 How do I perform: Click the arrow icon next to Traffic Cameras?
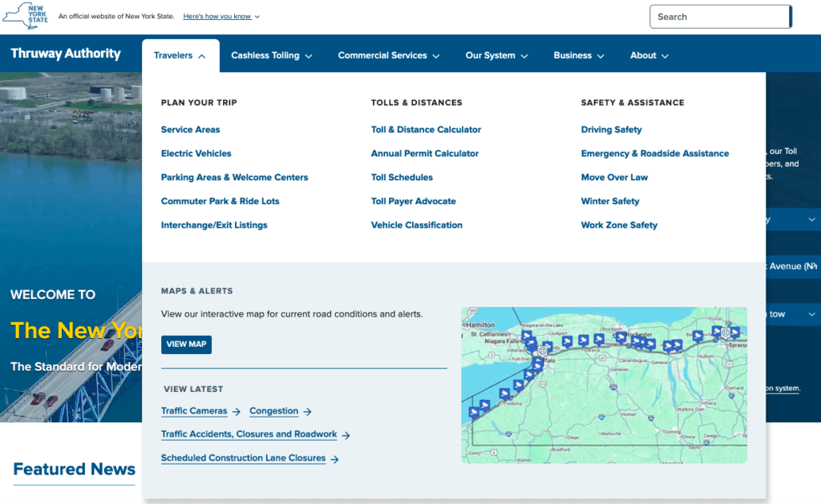[237, 412]
